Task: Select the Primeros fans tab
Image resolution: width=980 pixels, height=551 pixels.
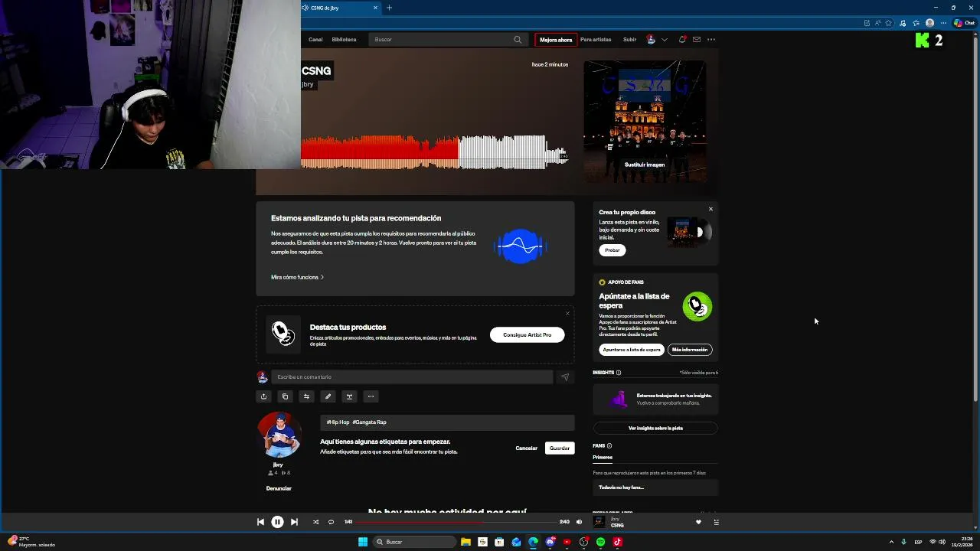Action: [x=603, y=458]
